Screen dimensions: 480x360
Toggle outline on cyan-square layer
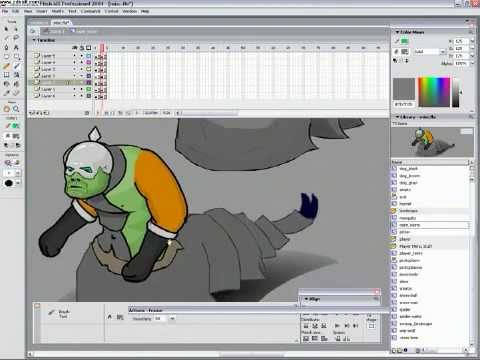(89, 56)
